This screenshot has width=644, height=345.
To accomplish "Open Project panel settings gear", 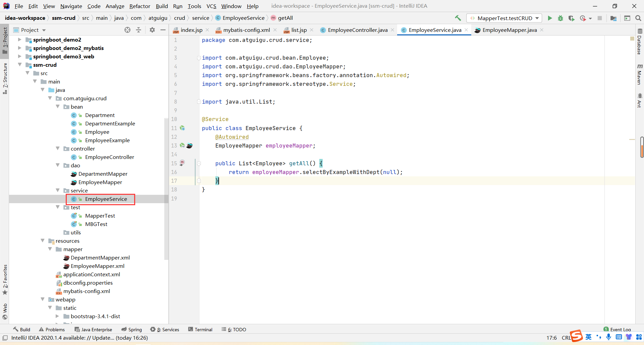I will pos(152,30).
